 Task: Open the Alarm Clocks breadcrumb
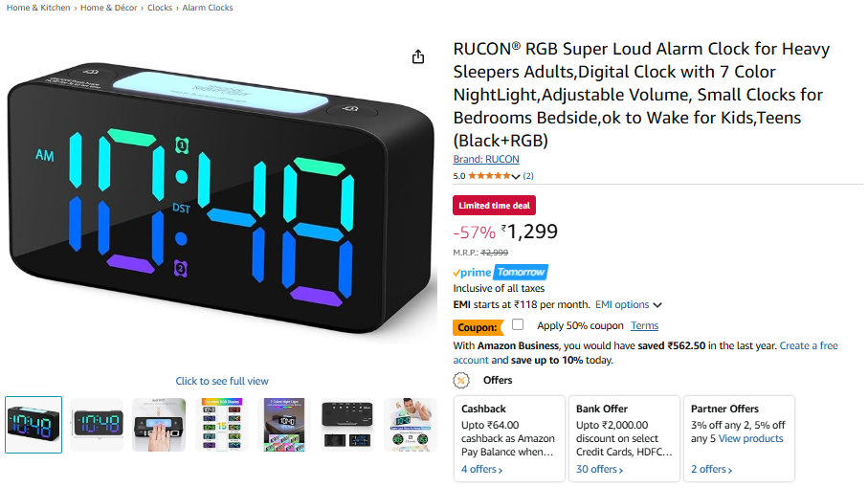pyautogui.click(x=208, y=8)
